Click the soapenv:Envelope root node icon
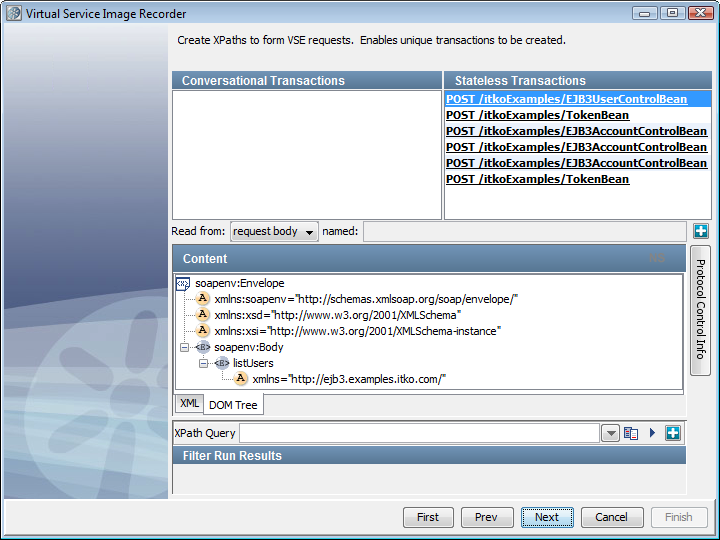720x540 pixels. (183, 283)
